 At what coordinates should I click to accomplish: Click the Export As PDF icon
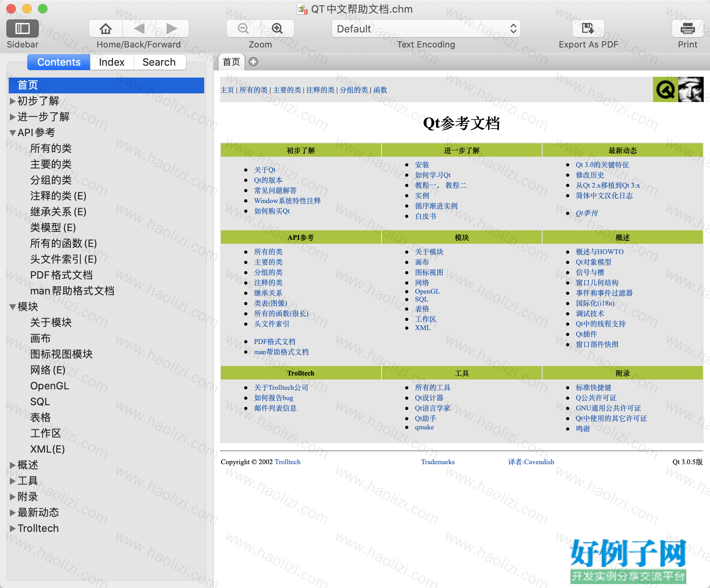click(x=588, y=28)
